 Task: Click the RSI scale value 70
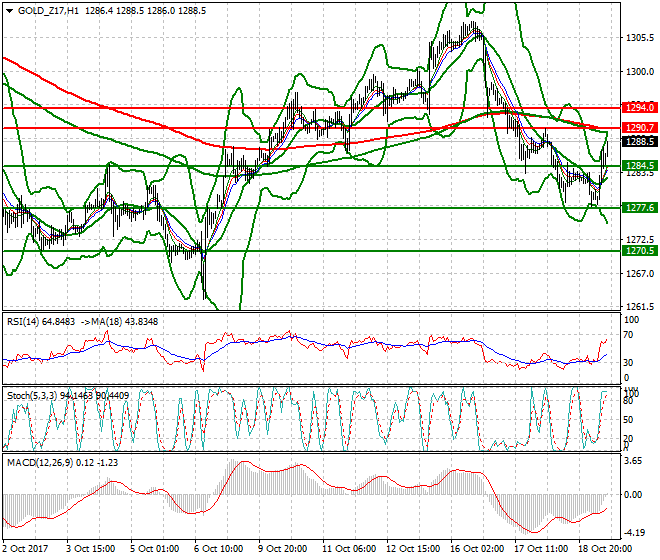[x=628, y=335]
